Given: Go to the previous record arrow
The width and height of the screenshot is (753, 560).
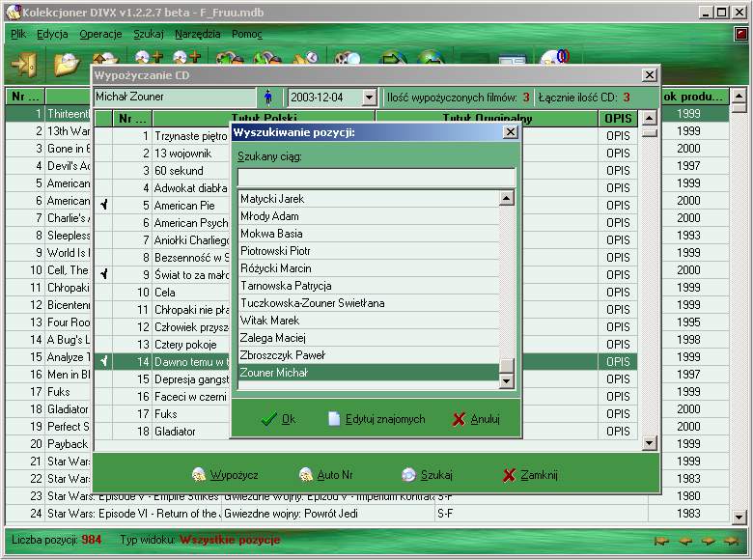Looking at the screenshot, I should (685, 541).
